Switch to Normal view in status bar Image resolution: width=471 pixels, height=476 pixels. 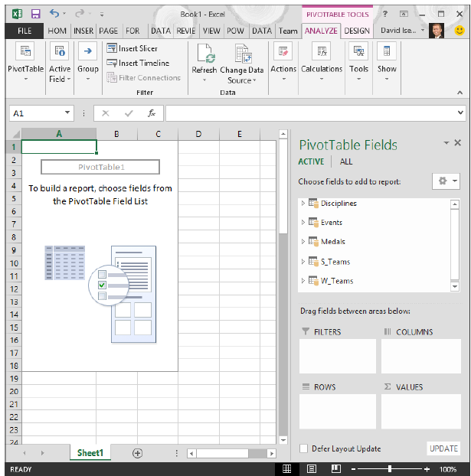(x=287, y=469)
